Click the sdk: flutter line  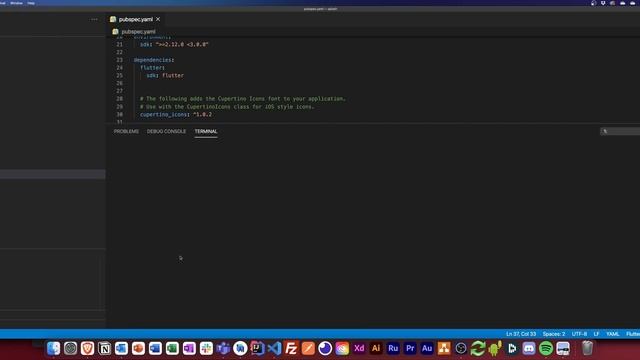pyautogui.click(x=165, y=76)
